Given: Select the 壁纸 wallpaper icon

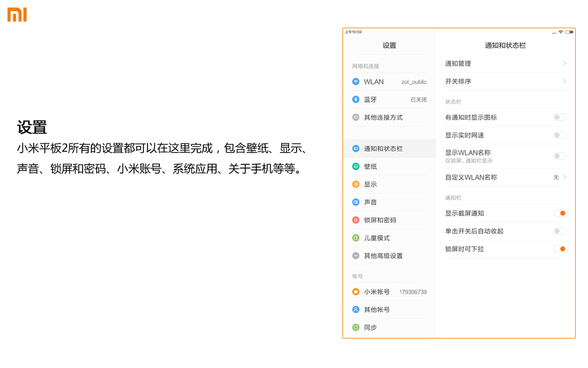Looking at the screenshot, I should (356, 166).
